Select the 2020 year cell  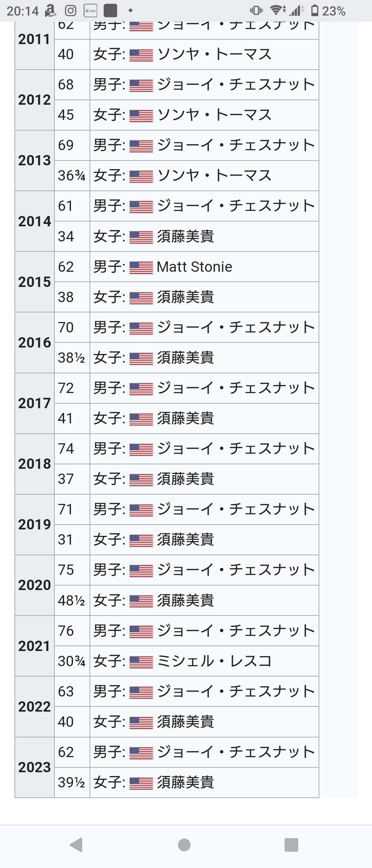pyautogui.click(x=34, y=585)
